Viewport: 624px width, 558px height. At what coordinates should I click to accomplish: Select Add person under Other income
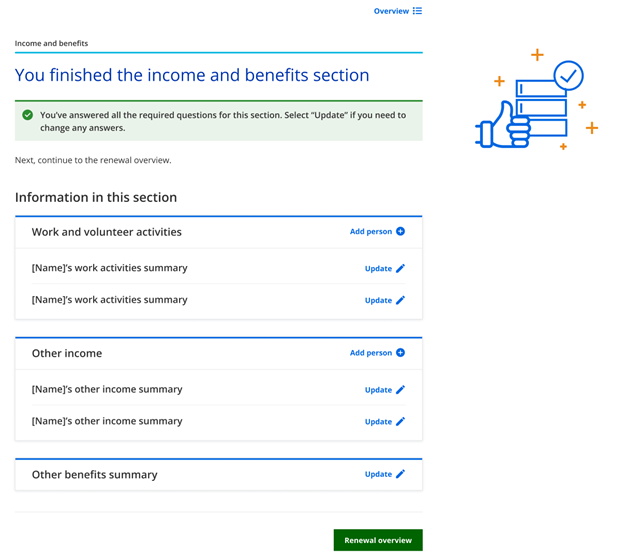pos(370,353)
